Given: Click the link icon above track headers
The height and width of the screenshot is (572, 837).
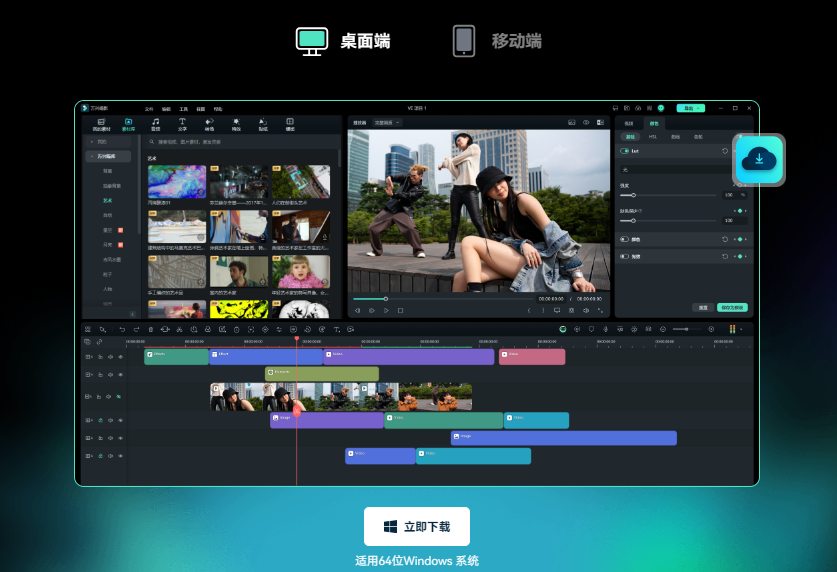Looking at the screenshot, I should coord(99,341).
